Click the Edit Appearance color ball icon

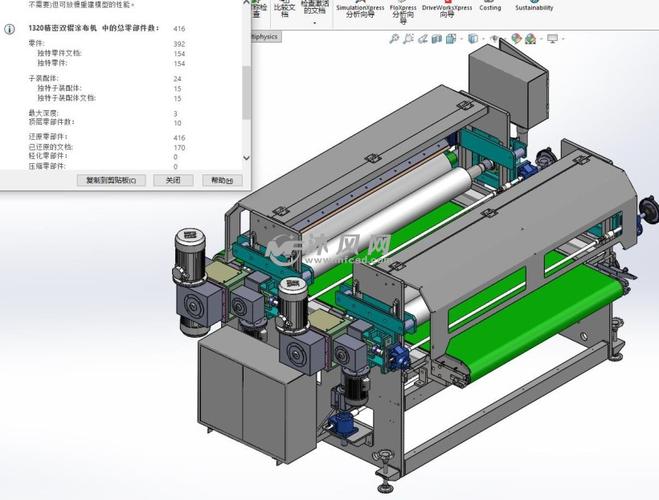tap(517, 39)
